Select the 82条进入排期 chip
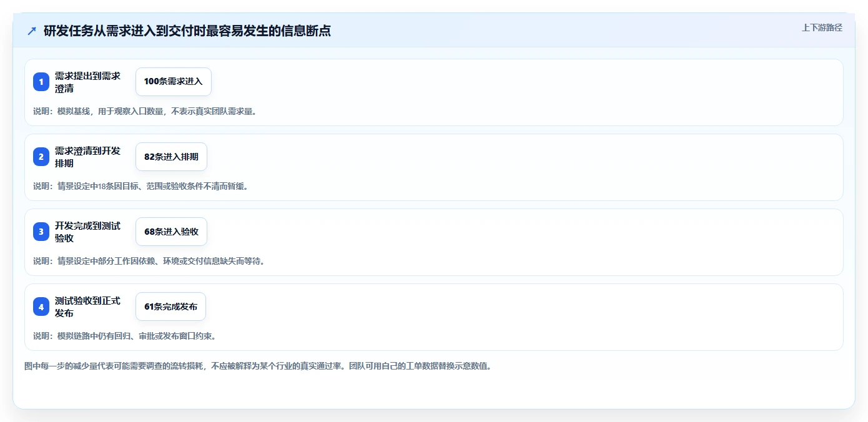The height and width of the screenshot is (422, 868). click(x=171, y=157)
